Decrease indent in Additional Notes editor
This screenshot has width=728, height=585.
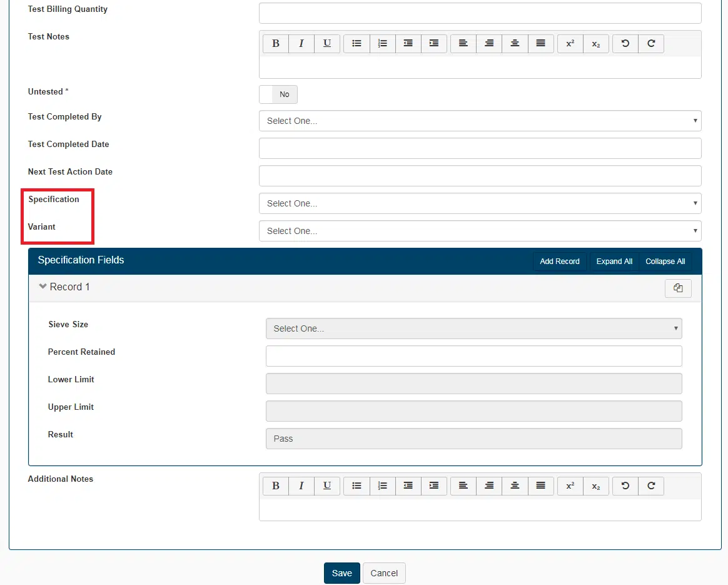click(x=408, y=486)
